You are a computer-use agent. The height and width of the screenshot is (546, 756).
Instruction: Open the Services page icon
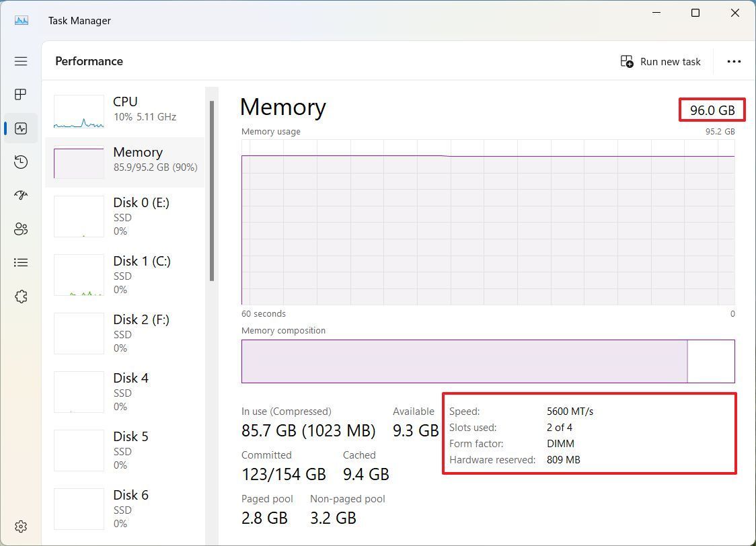[x=21, y=296]
